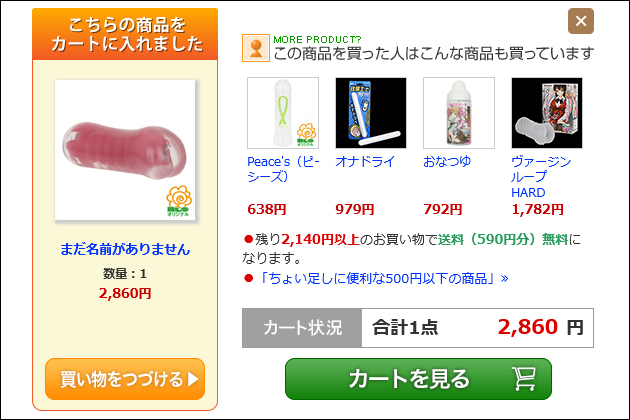Click the カート状況 total 2,860円 box
Image resolution: width=630 pixels, height=420 pixels.
[x=477, y=328]
